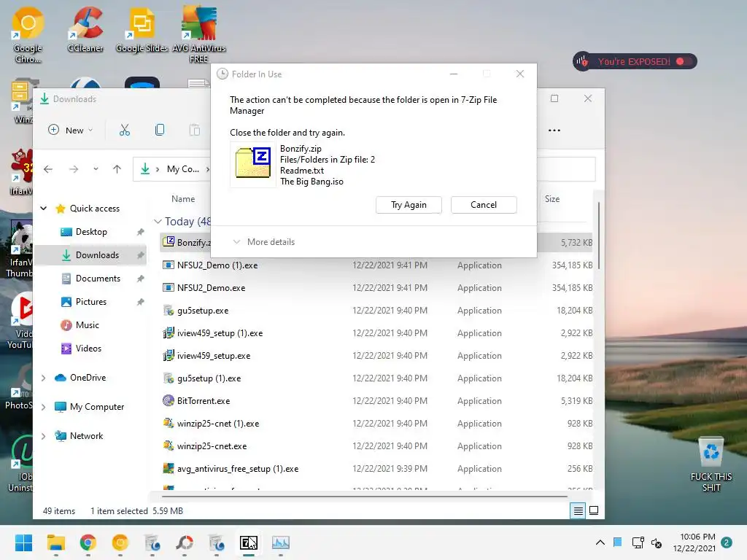Open the recent locations dropdown chevron

tap(96, 169)
